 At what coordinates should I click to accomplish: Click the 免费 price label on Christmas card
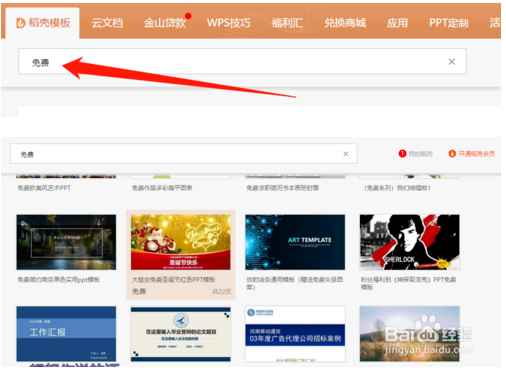coord(139,291)
